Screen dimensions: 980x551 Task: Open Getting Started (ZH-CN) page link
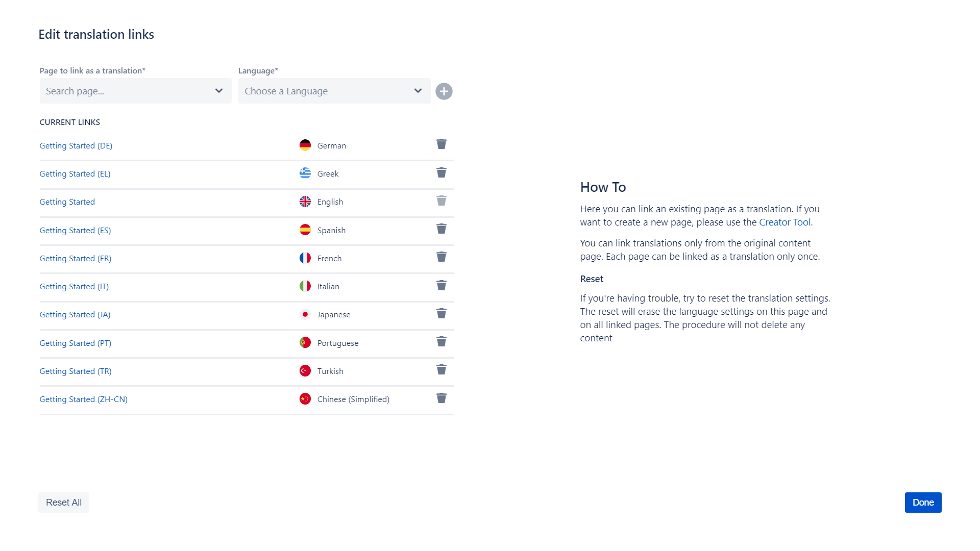tap(84, 399)
